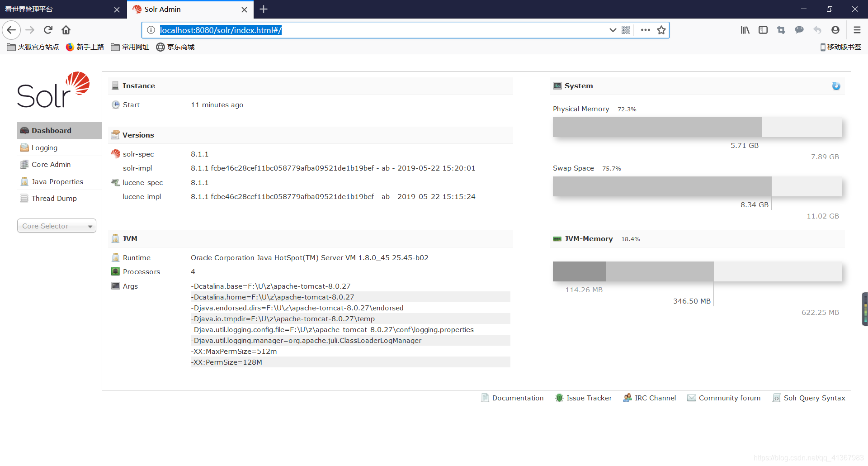Open the Solr Query Syntax link
Viewport: 868px width, 466px height.
pos(809,398)
